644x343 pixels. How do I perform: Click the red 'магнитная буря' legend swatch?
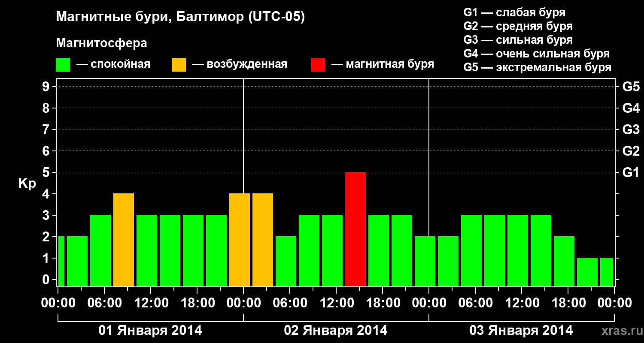coord(318,65)
